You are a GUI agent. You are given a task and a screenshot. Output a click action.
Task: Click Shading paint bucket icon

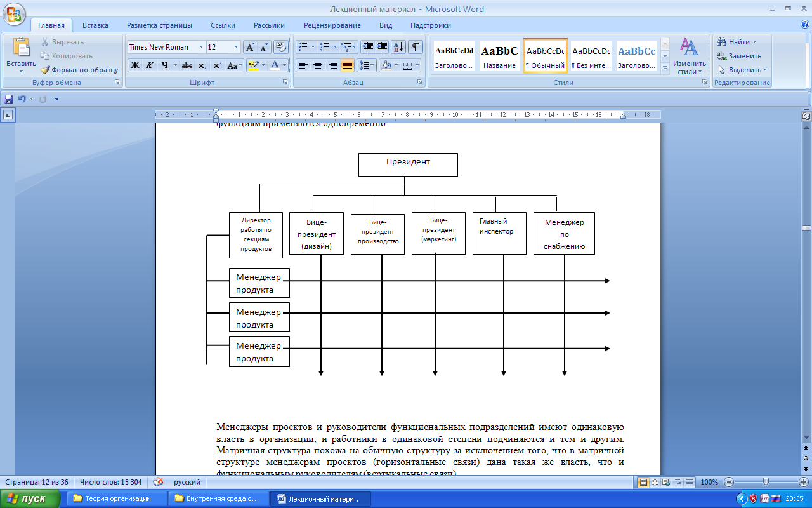coord(385,65)
